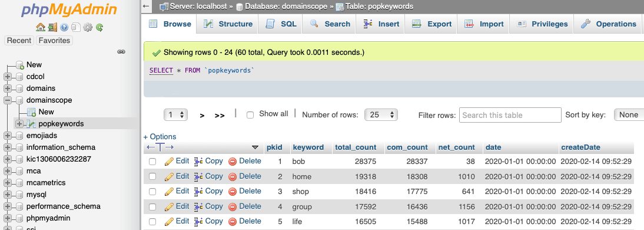Select the mcametrics database in tree

(46, 183)
